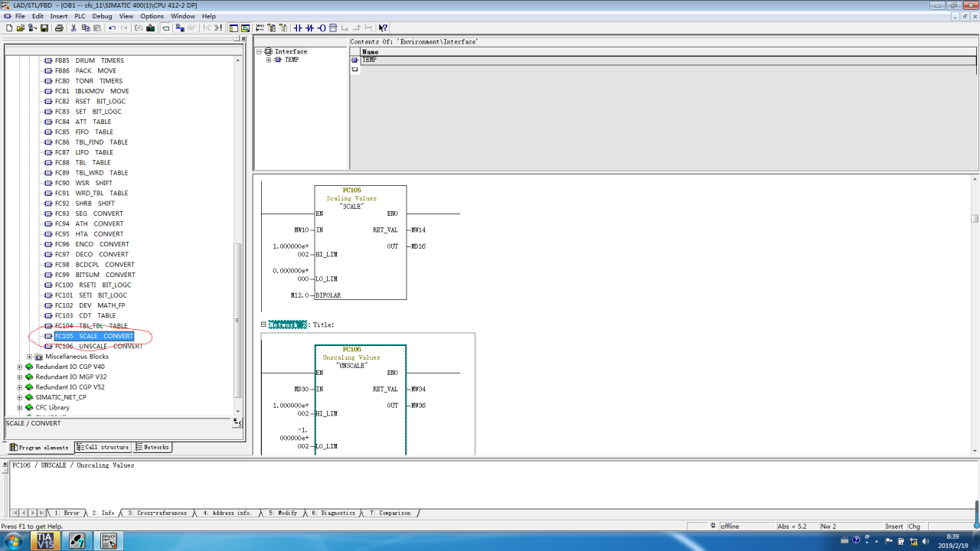Click MW10 input on SCALE block

[x=300, y=230]
